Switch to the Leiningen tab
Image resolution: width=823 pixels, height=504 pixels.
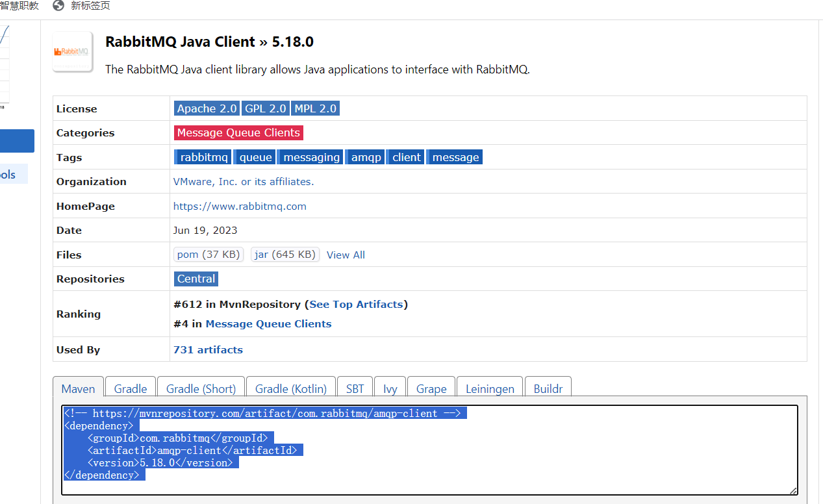490,388
